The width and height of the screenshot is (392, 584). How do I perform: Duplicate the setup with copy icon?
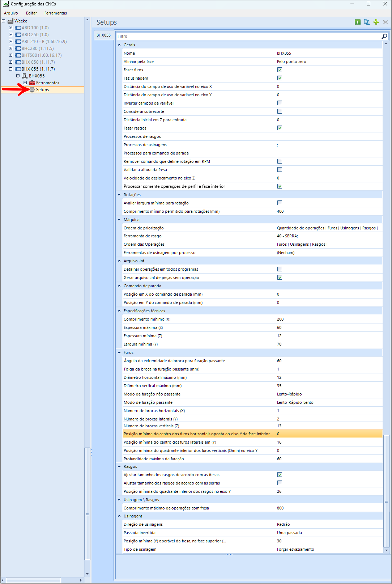[367, 22]
